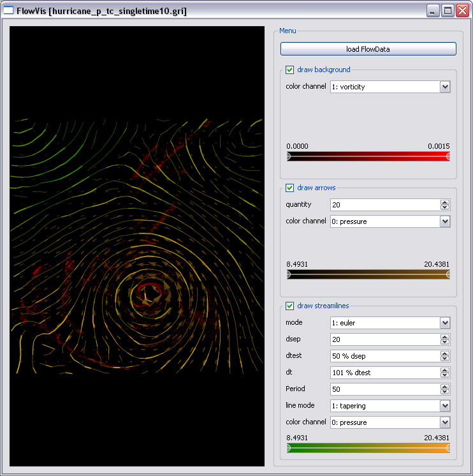This screenshot has height=476, width=473.
Task: Click the dtest spinner arrows
Action: [x=445, y=356]
